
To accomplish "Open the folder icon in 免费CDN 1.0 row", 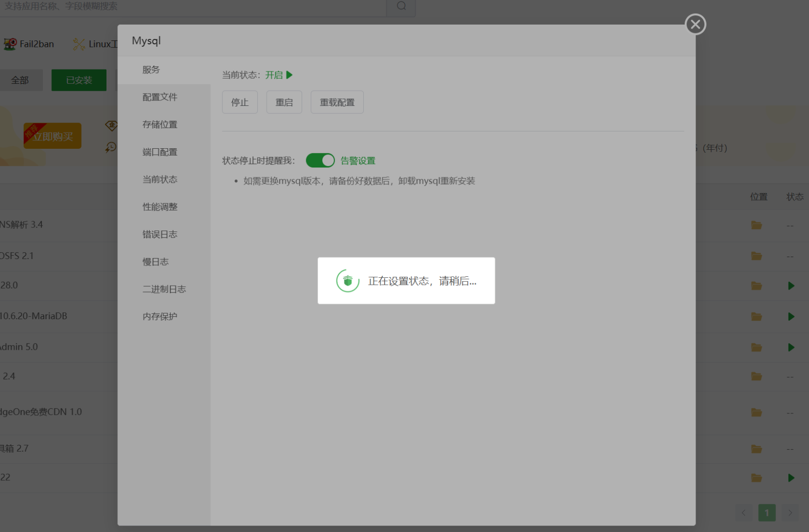I will tap(756, 412).
